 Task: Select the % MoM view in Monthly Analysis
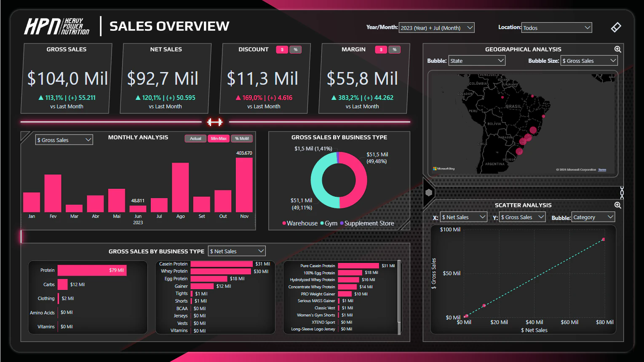242,139
